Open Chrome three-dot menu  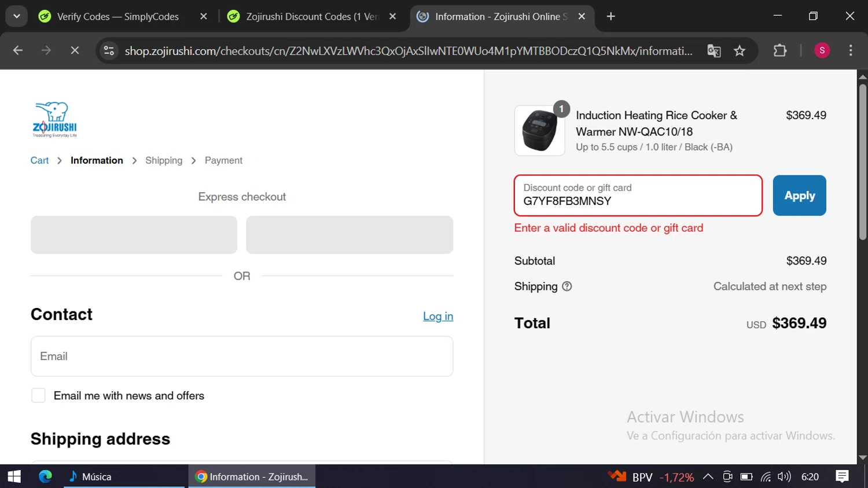click(851, 51)
